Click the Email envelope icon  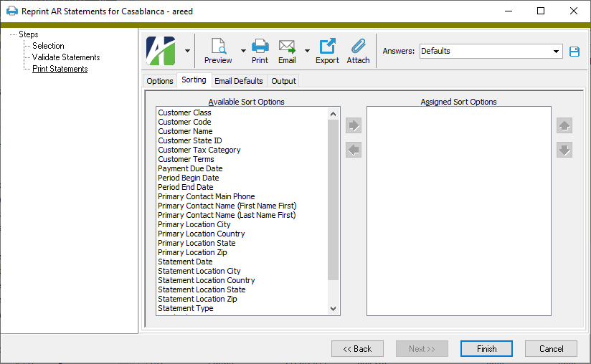(x=287, y=47)
